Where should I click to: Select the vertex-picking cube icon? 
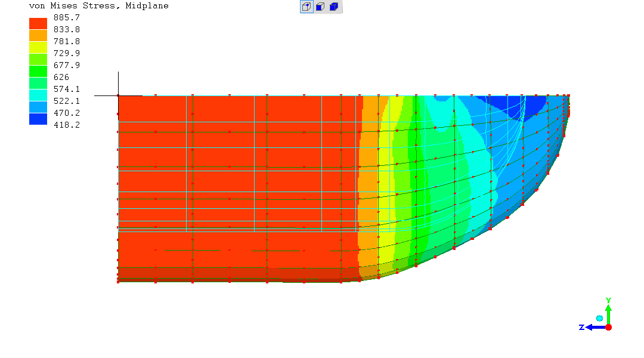[306, 7]
